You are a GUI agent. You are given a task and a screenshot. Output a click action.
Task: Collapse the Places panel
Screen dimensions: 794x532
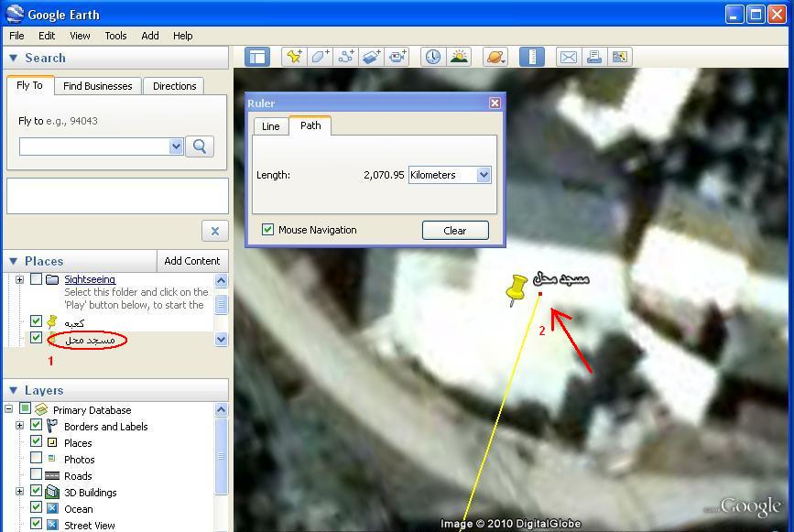14,261
